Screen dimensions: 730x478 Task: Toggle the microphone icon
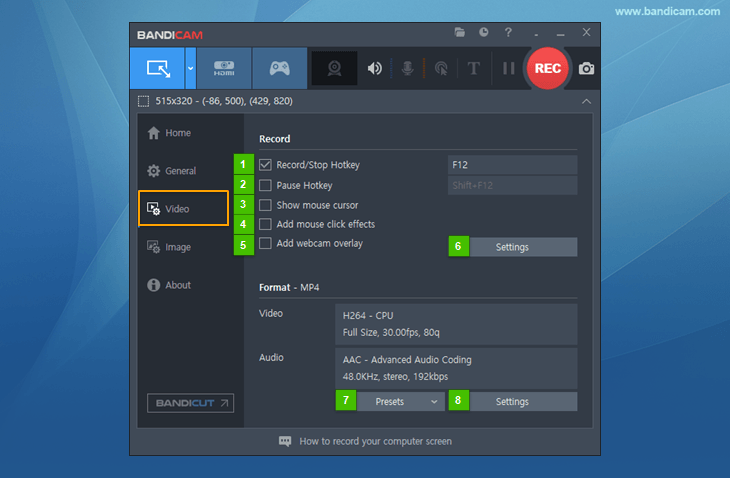407,68
